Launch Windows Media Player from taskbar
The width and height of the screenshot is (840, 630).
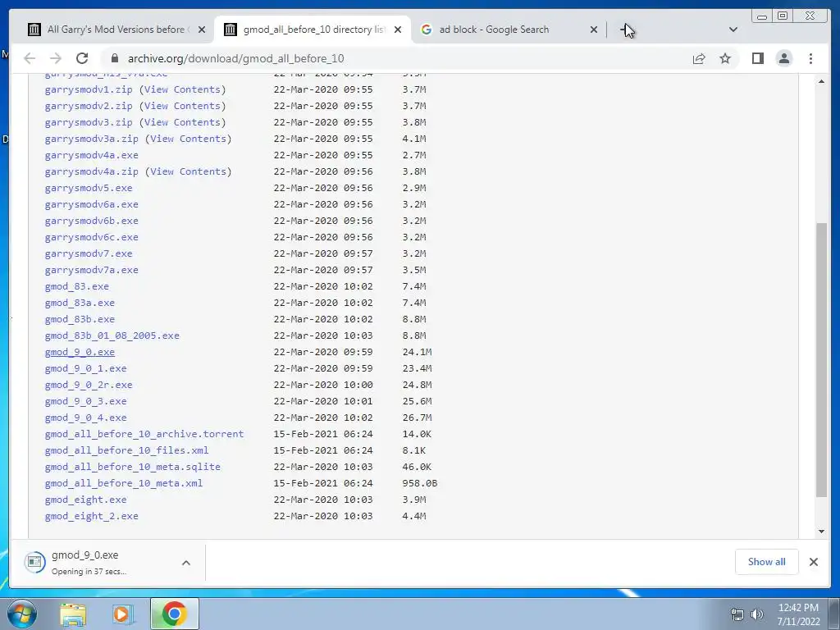pos(123,614)
